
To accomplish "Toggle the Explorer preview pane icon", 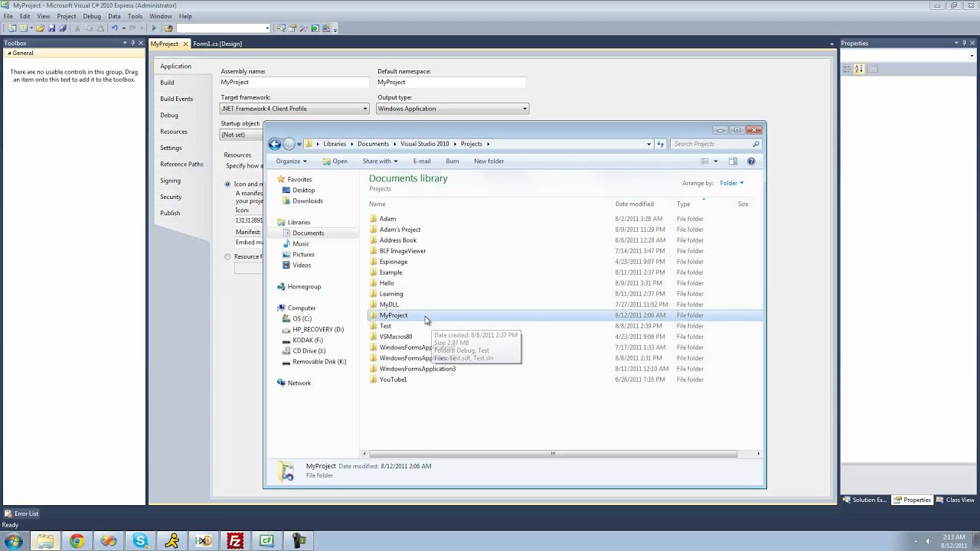I will click(733, 161).
